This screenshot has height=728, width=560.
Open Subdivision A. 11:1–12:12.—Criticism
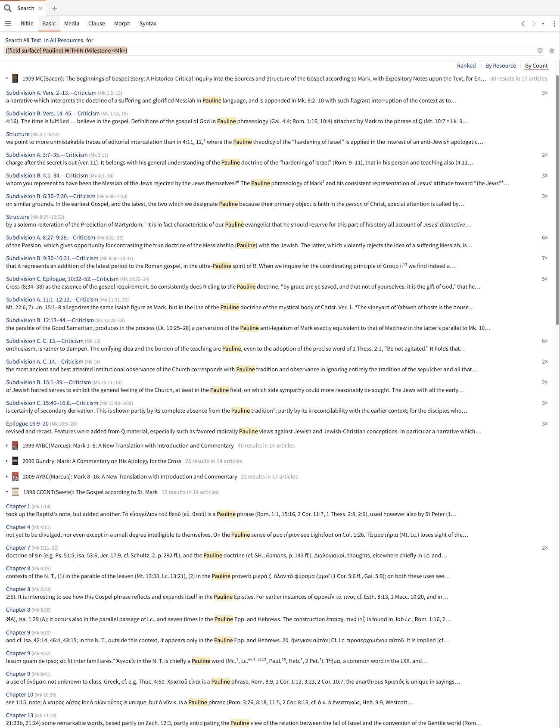pyautogui.click(x=52, y=299)
